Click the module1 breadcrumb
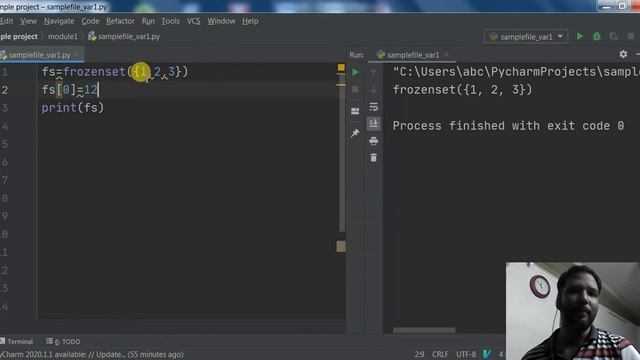 coord(62,37)
